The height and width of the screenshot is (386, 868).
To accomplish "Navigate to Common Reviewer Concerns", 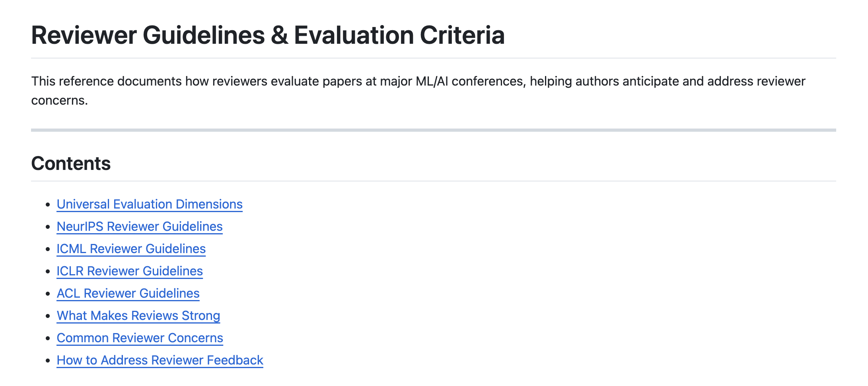I will pyautogui.click(x=140, y=338).
